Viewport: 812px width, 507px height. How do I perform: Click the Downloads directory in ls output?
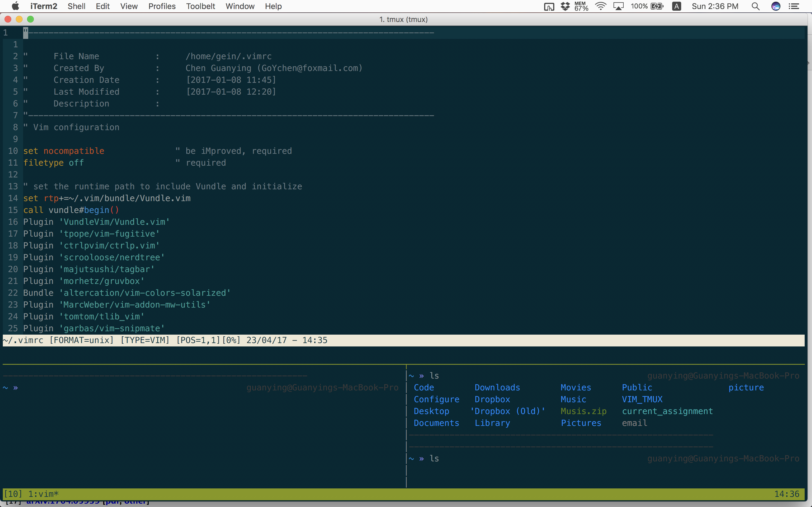click(497, 387)
